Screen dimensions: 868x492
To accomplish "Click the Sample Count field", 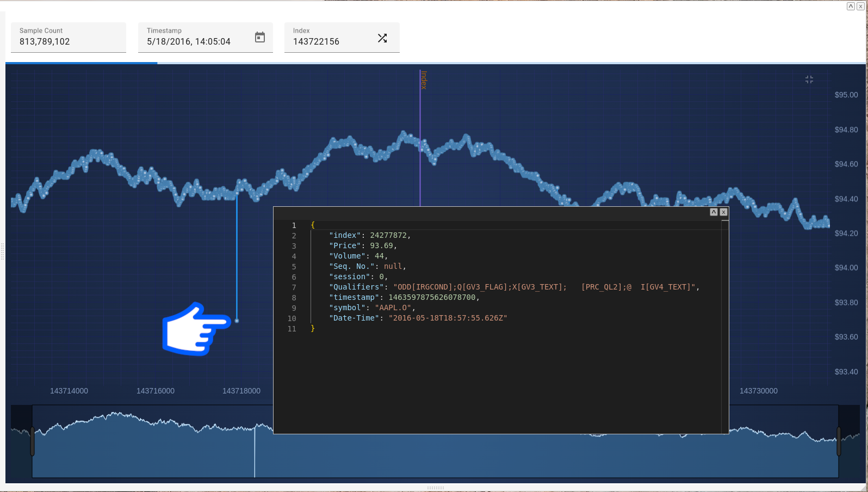I will point(69,41).
